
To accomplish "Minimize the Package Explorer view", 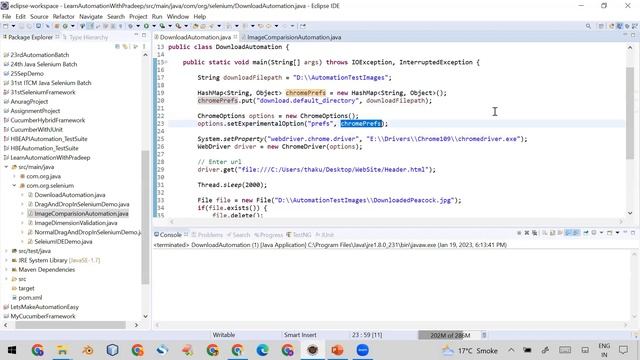I will (x=136, y=36).
